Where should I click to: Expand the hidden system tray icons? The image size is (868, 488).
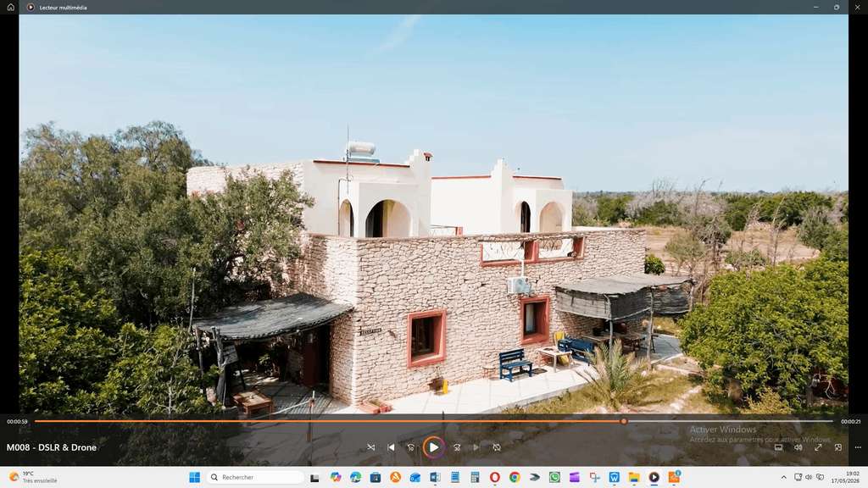coord(783,477)
